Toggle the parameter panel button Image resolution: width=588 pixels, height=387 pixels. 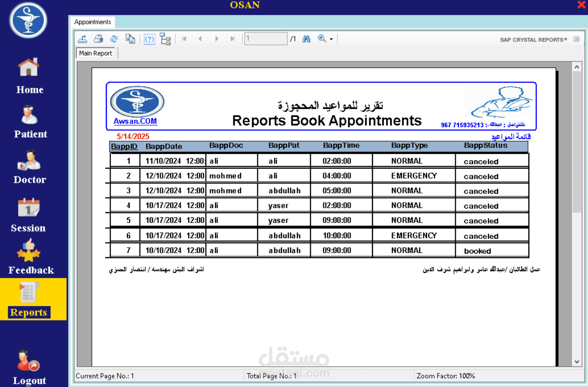[150, 39]
